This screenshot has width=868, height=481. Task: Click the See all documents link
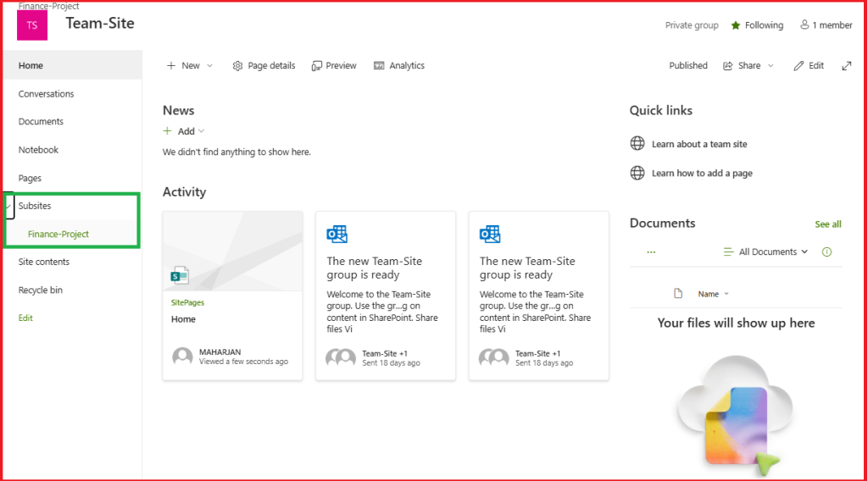pos(827,224)
